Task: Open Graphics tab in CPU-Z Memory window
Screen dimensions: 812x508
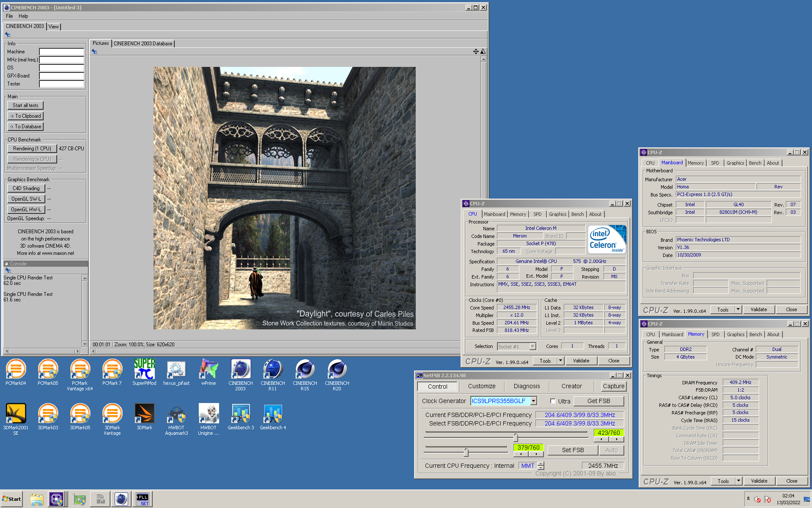Action: [x=735, y=334]
